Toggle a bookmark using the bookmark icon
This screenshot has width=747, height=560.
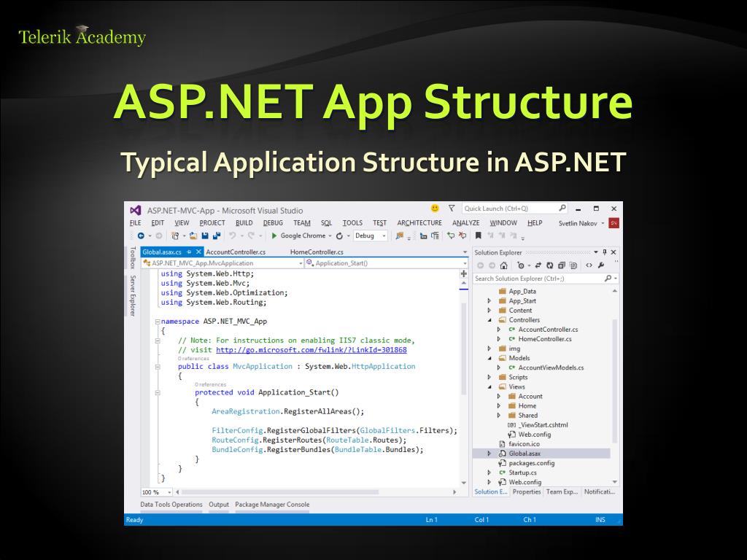pos(479,236)
